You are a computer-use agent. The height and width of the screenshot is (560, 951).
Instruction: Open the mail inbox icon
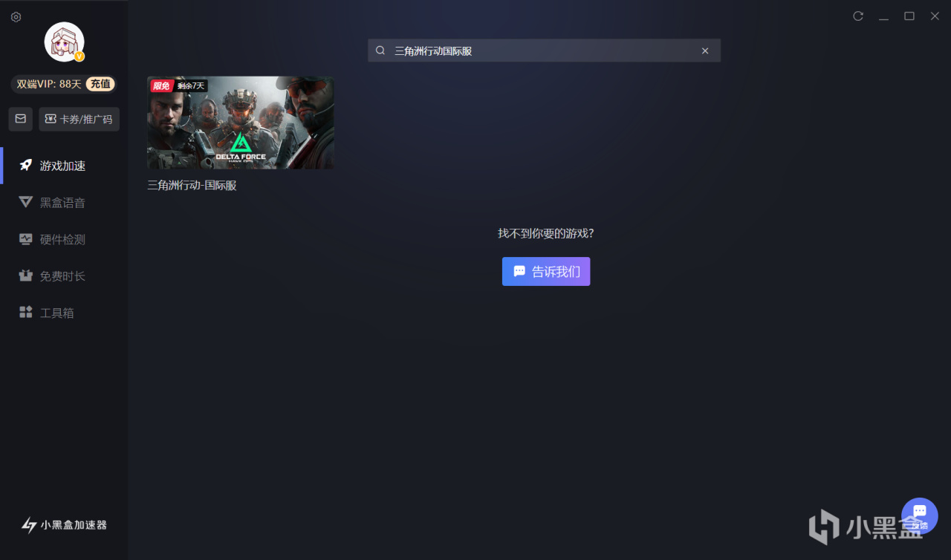coord(21,119)
